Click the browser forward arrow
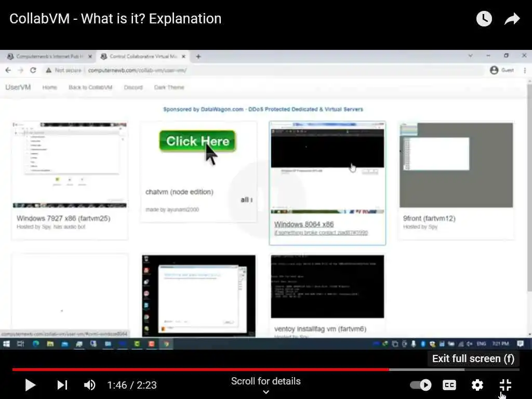The image size is (532, 399). [21, 70]
